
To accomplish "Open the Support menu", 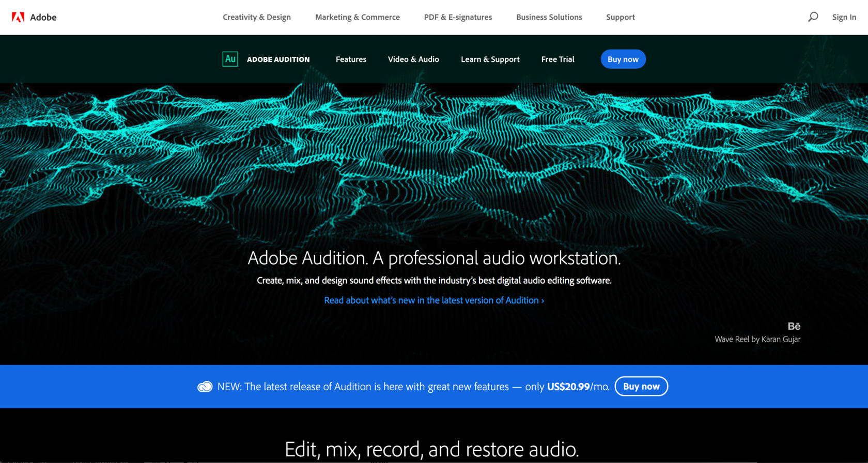I will click(x=621, y=17).
